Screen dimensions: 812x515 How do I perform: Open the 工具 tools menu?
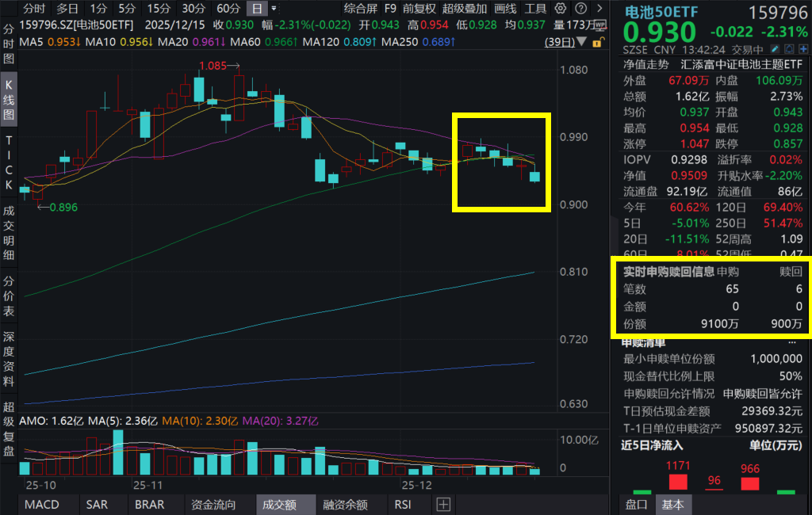(x=536, y=9)
